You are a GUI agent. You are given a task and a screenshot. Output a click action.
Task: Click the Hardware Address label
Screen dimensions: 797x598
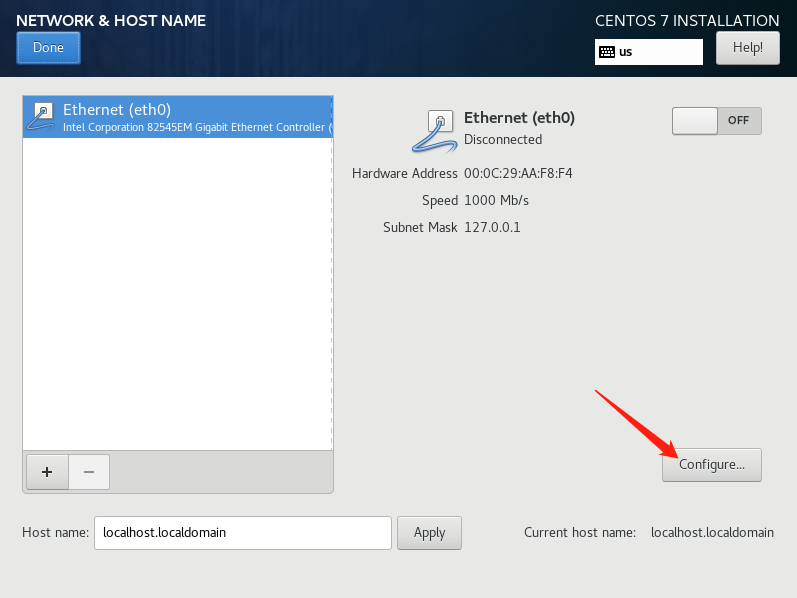point(405,173)
